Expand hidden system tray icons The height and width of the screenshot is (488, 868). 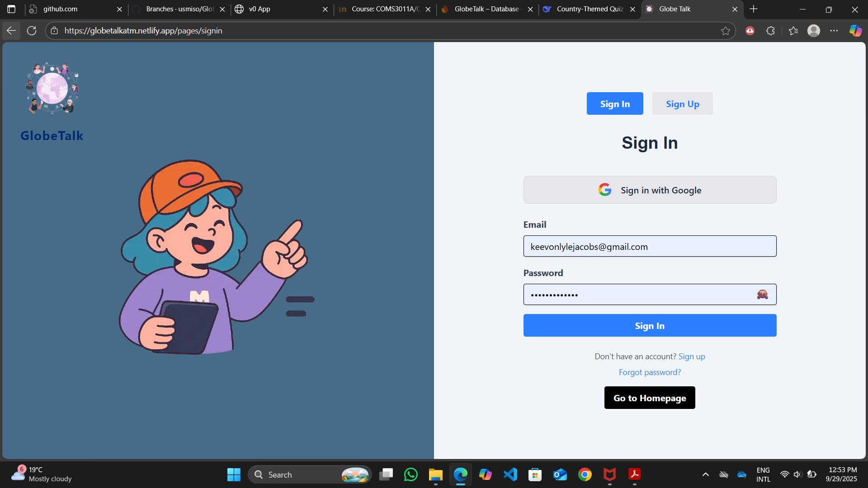tap(705, 474)
